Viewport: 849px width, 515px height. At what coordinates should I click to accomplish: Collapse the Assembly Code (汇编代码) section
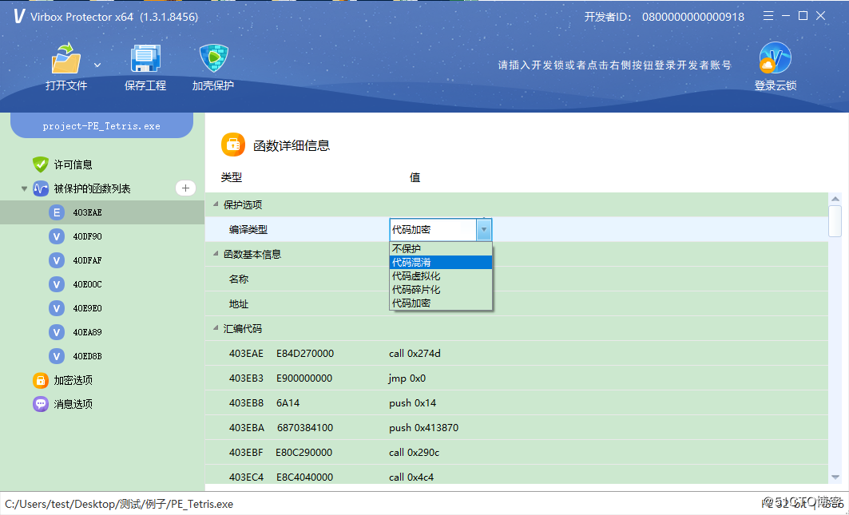(x=216, y=329)
